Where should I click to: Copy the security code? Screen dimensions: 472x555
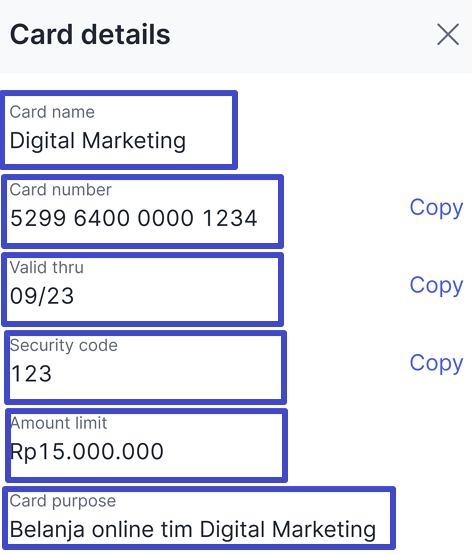tap(436, 363)
